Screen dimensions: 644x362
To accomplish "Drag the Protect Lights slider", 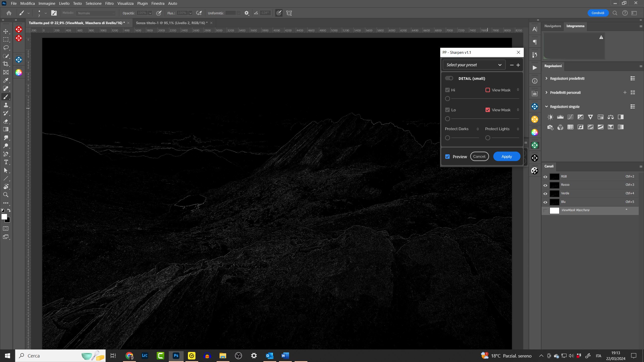I will coord(488,138).
